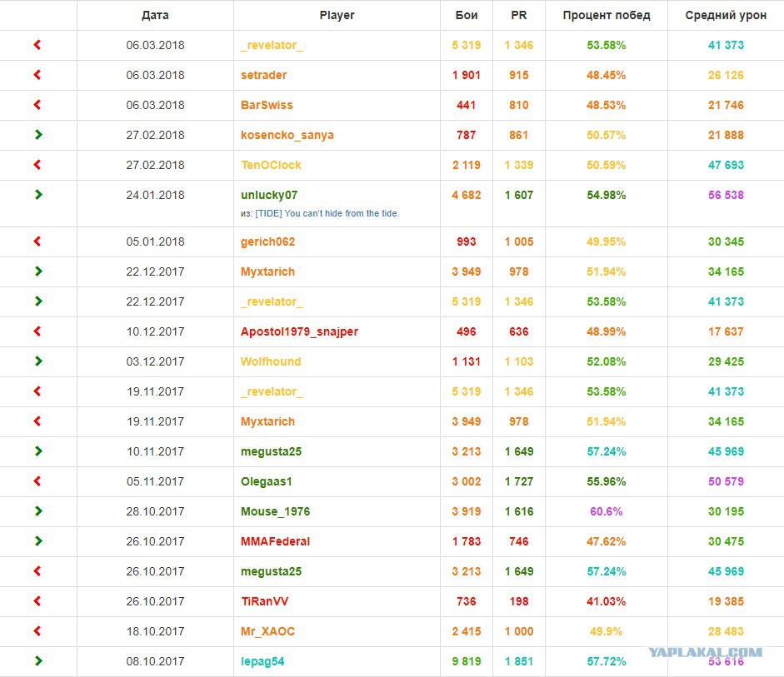Click the red arrow beside gerich062

click(37, 241)
